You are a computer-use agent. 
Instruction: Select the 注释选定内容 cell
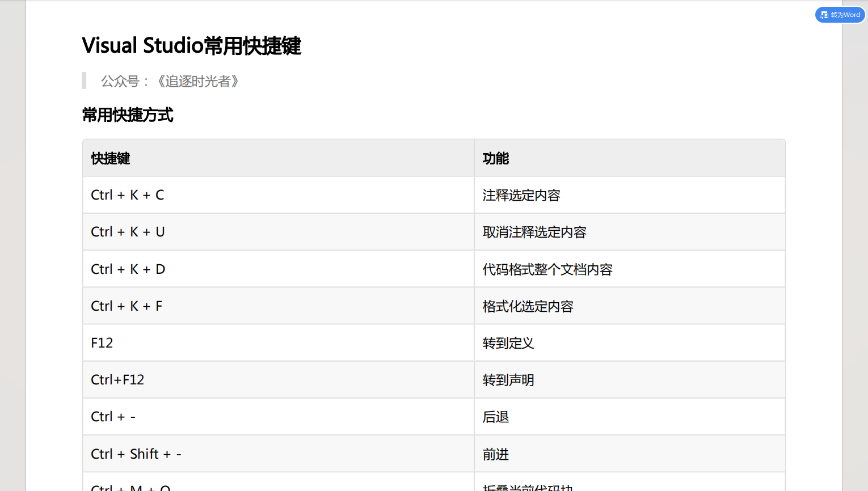point(630,195)
